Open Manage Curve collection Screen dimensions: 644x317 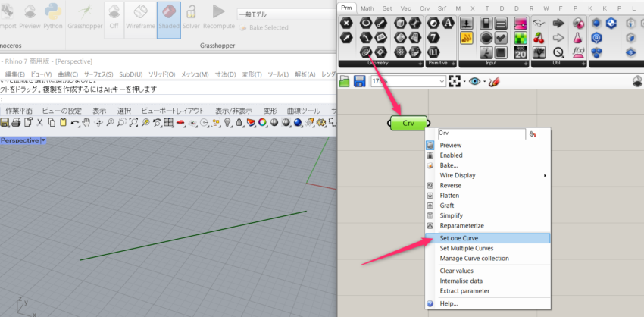pyautogui.click(x=487, y=258)
